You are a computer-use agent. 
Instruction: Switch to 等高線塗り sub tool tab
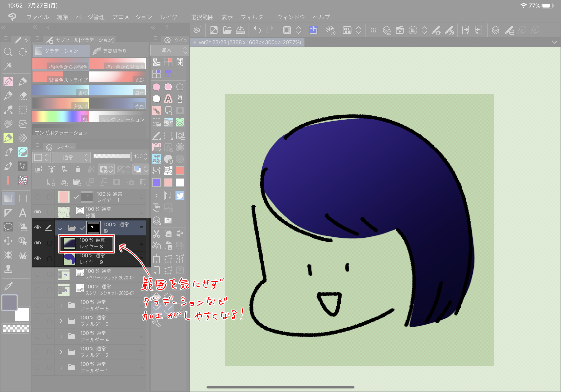pyautogui.click(x=120, y=51)
